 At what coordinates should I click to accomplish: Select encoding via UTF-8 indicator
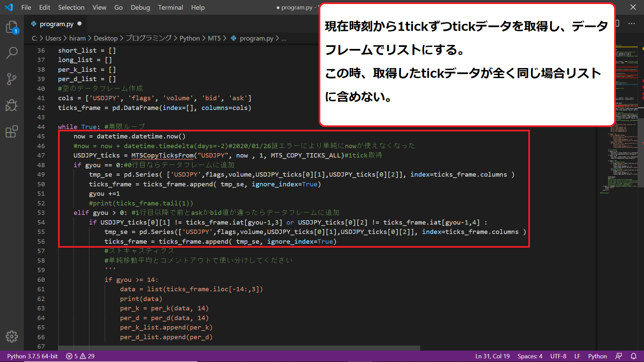click(x=558, y=356)
